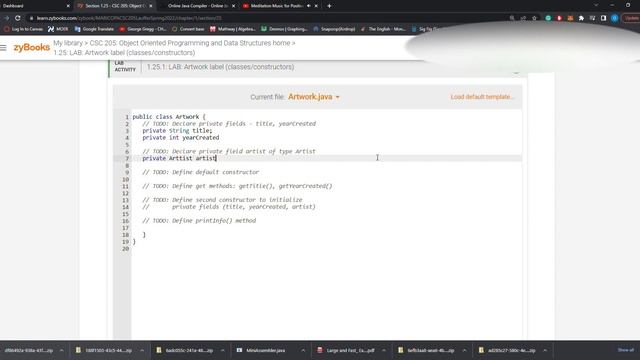Open the browser side panel icon
This screenshot has height=360, width=640.
pyautogui.click(x=603, y=18)
